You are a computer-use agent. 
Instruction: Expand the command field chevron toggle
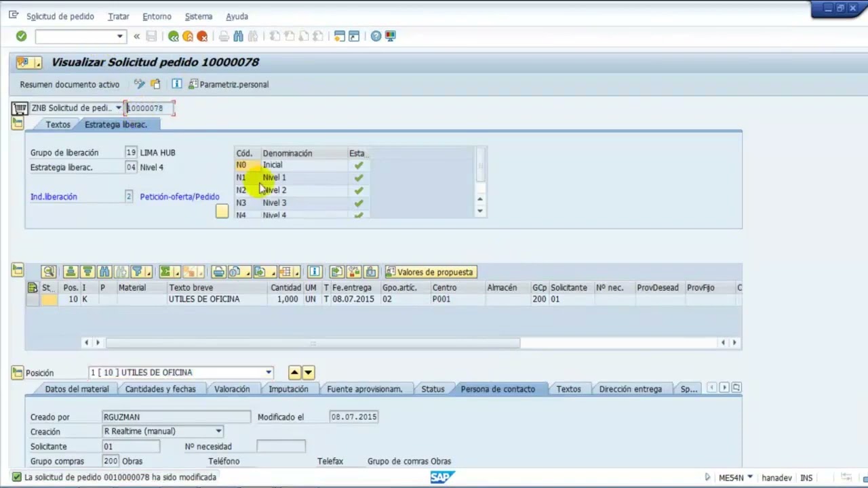click(x=136, y=36)
